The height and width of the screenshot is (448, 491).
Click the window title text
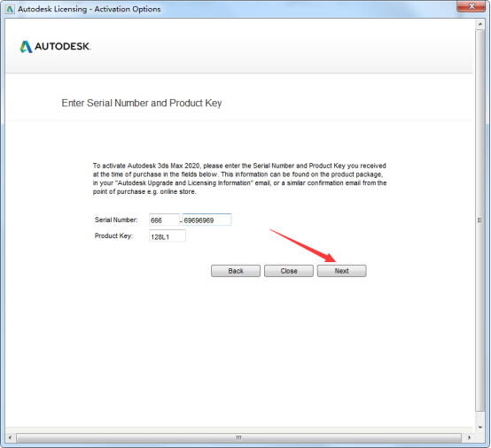coord(90,9)
